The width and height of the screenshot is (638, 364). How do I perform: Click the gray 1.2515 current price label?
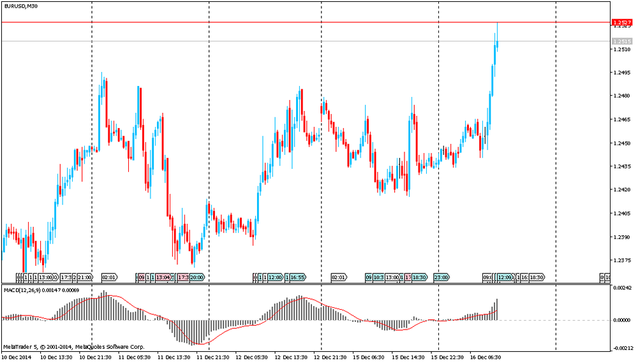coord(621,41)
